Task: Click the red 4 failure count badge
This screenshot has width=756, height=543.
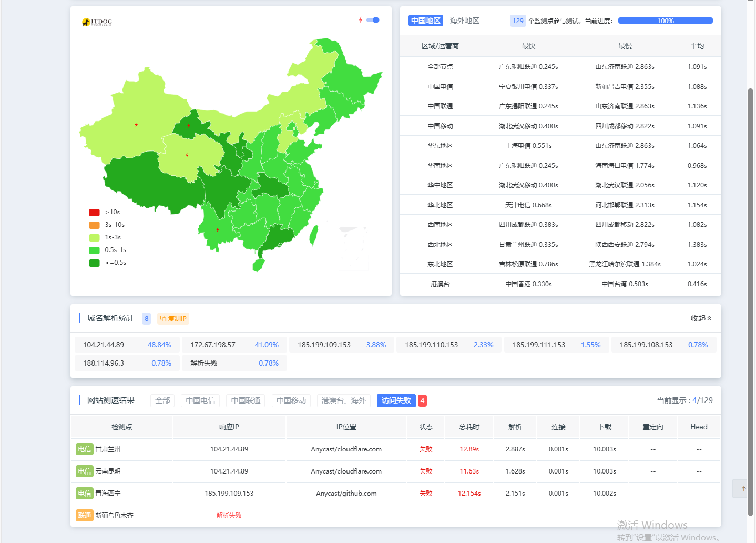Action: 422,400
